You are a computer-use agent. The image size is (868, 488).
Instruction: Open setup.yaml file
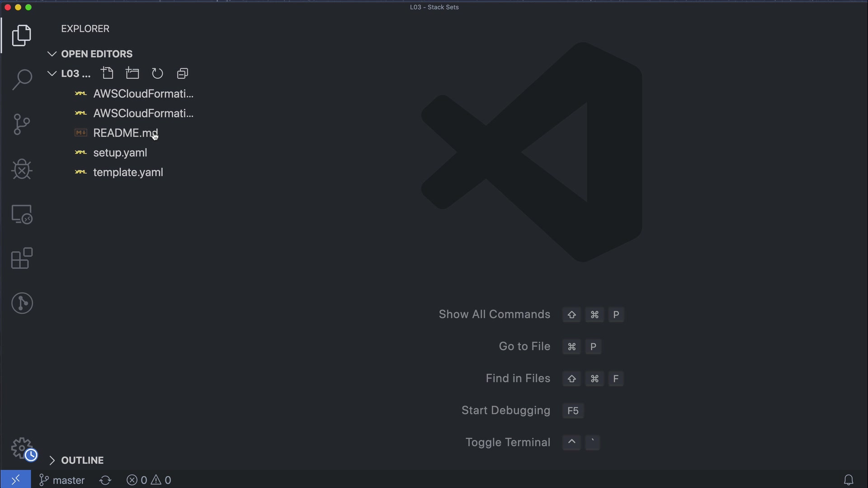[120, 153]
